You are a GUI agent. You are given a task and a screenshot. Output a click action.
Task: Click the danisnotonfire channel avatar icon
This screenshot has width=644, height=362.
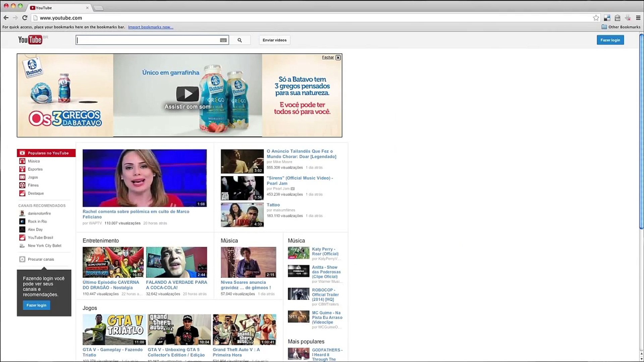(x=22, y=214)
